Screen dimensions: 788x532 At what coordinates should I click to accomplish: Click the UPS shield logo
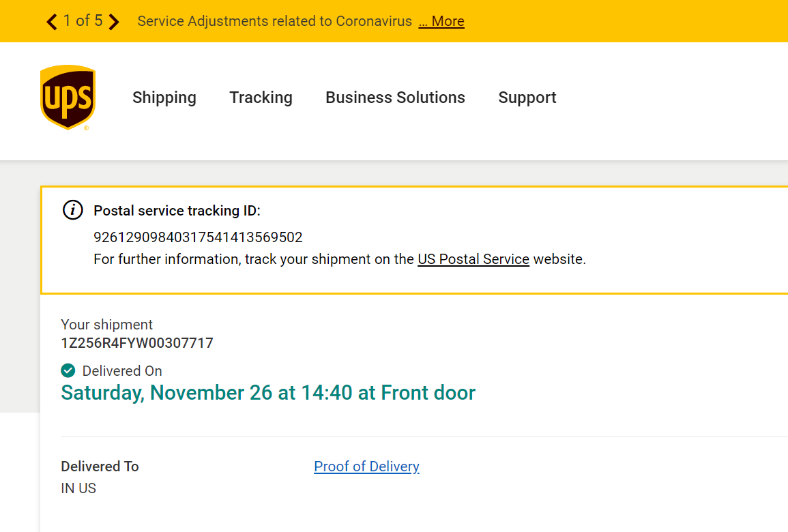coord(68,97)
